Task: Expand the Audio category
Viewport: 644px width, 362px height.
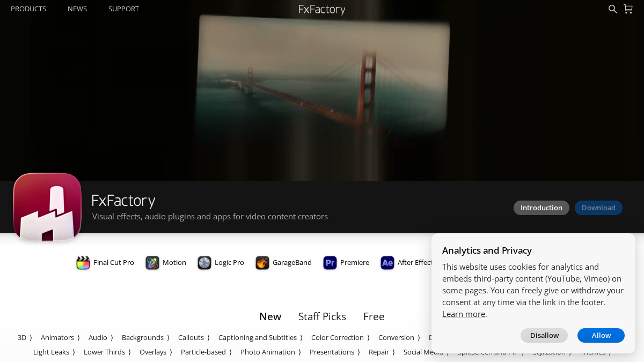Action: point(101,337)
